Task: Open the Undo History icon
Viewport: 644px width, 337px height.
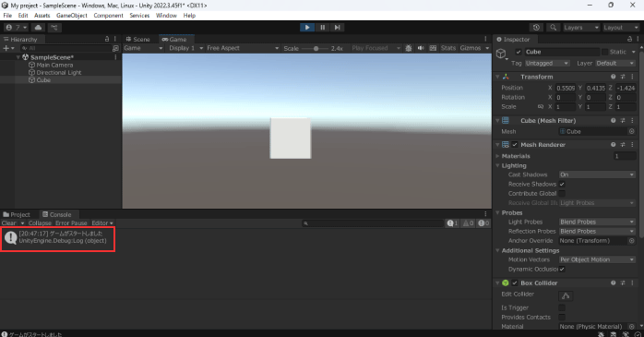Action: [x=536, y=27]
